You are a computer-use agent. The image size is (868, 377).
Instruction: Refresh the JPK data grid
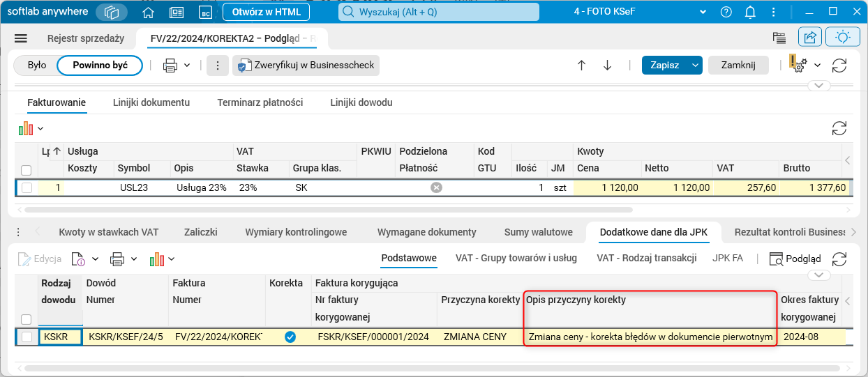[839, 259]
